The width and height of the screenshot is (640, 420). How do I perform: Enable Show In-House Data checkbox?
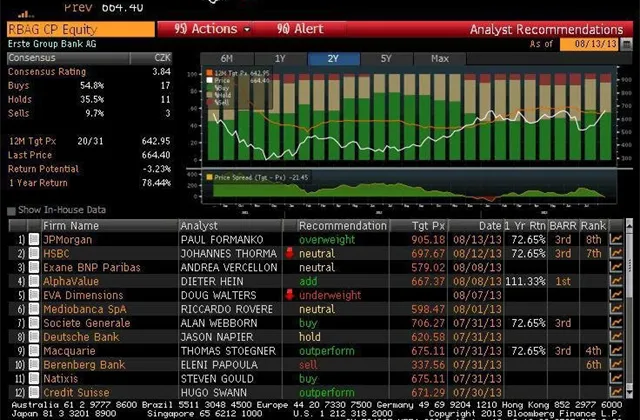(x=11, y=211)
